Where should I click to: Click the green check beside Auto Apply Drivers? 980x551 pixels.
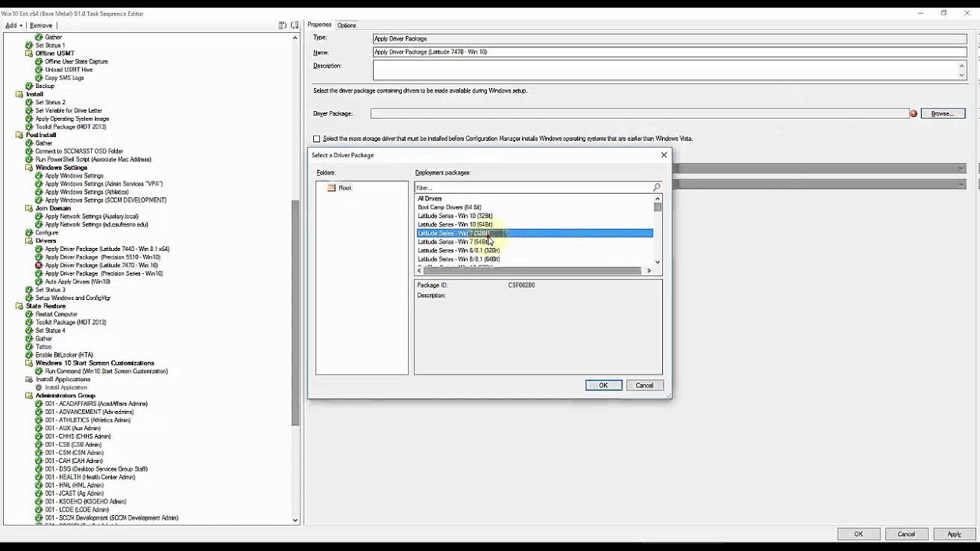[39, 282]
